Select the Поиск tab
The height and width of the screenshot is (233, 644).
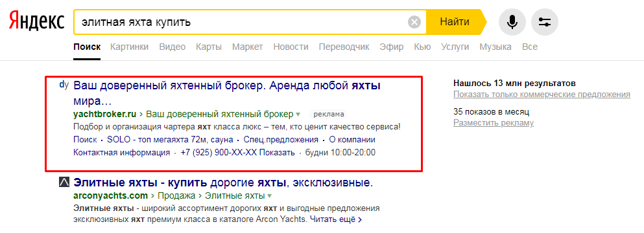click(87, 47)
